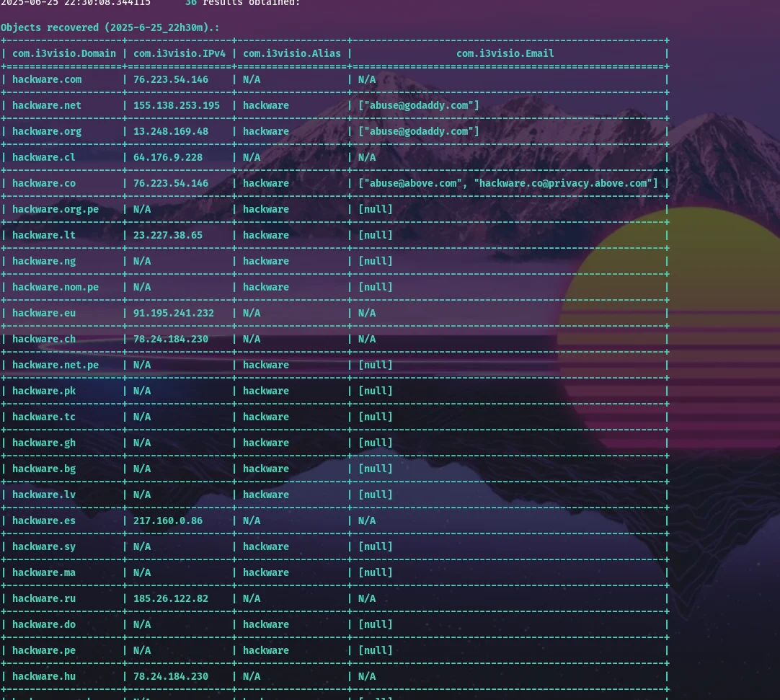The height and width of the screenshot is (700, 780).
Task: Select the hackware.do domain cell
Action: [44, 624]
